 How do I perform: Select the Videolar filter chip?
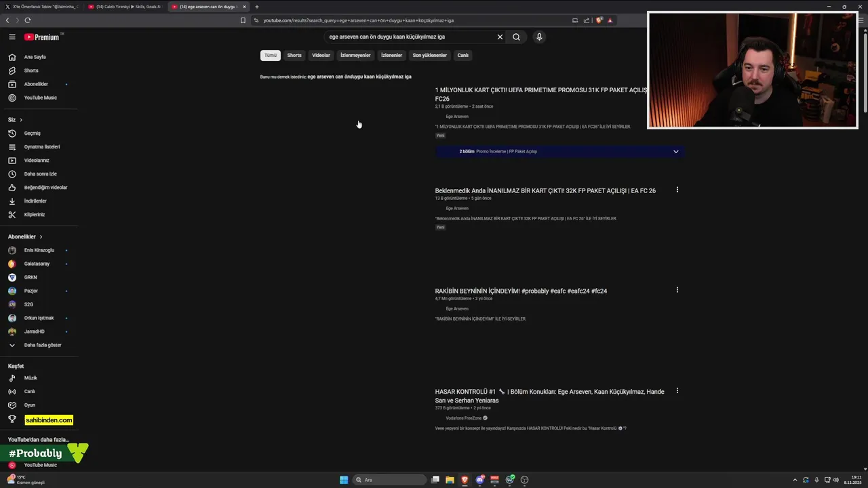click(x=321, y=56)
